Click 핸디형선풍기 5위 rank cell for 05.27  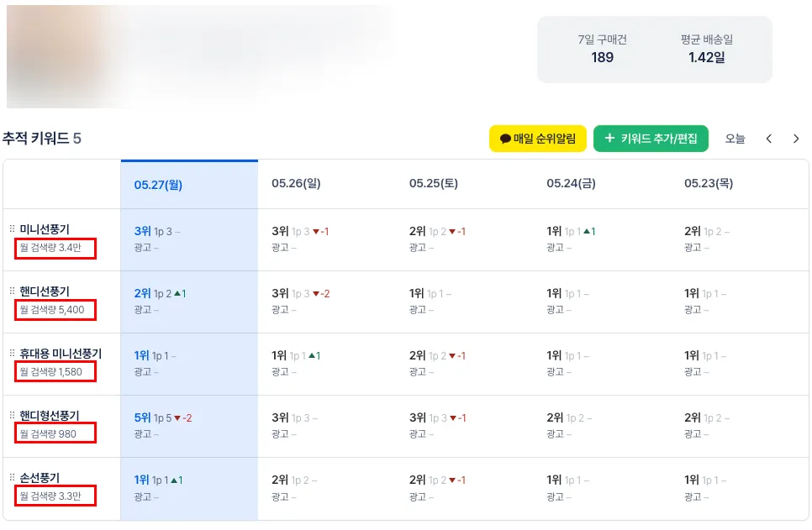pyautogui.click(x=143, y=417)
